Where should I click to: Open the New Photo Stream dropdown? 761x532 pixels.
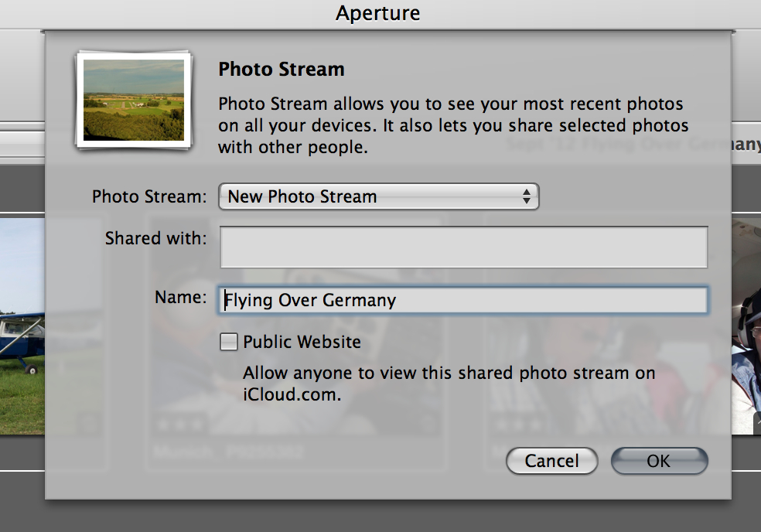tap(378, 196)
